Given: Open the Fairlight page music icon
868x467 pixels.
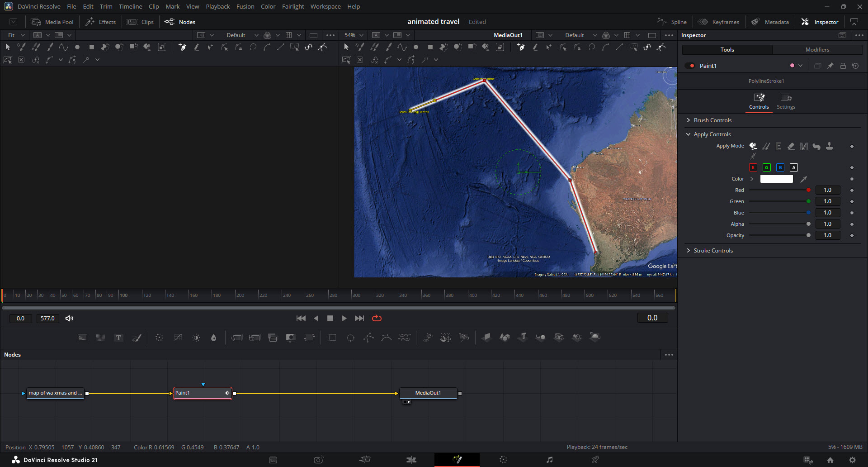Looking at the screenshot, I should (x=549, y=460).
